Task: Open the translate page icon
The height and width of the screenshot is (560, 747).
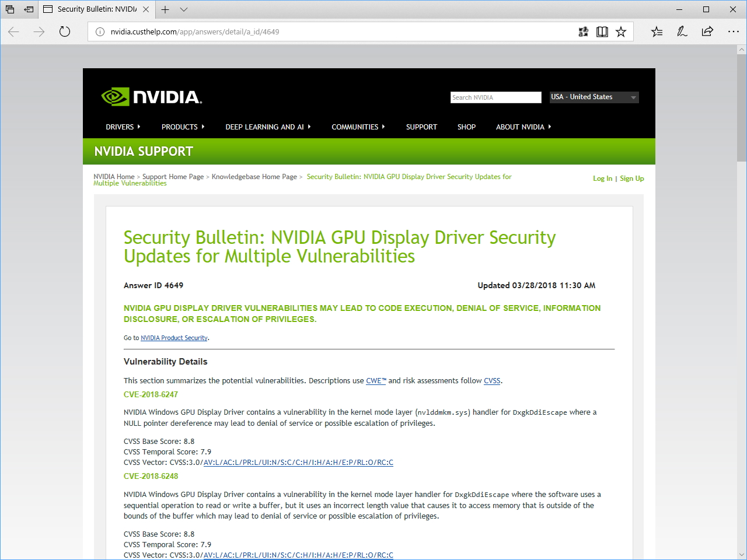Action: pyautogui.click(x=583, y=32)
